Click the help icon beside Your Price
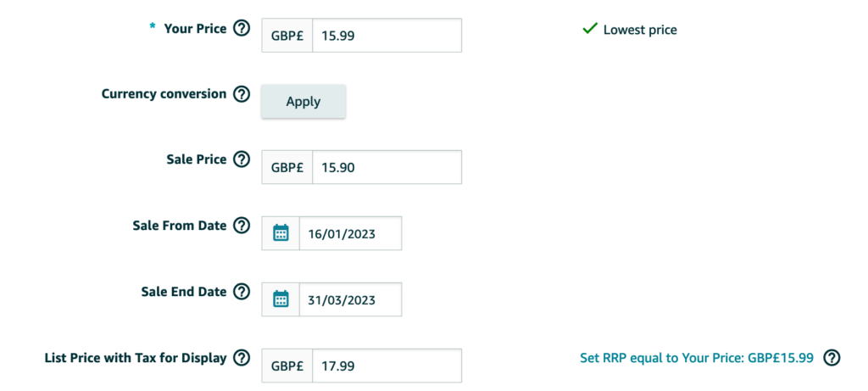 coord(242,29)
